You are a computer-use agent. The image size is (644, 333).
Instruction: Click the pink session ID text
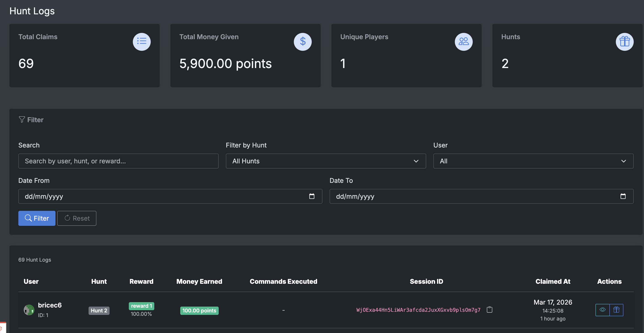point(418,310)
